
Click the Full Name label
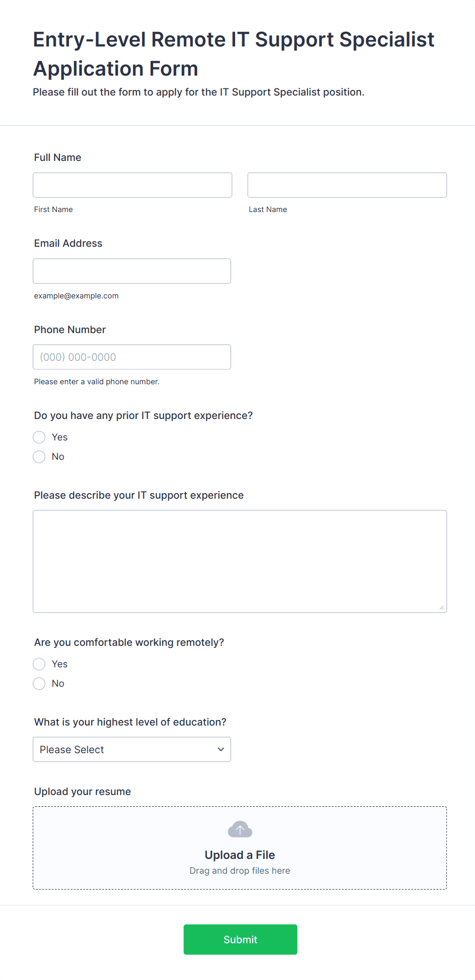point(58,157)
